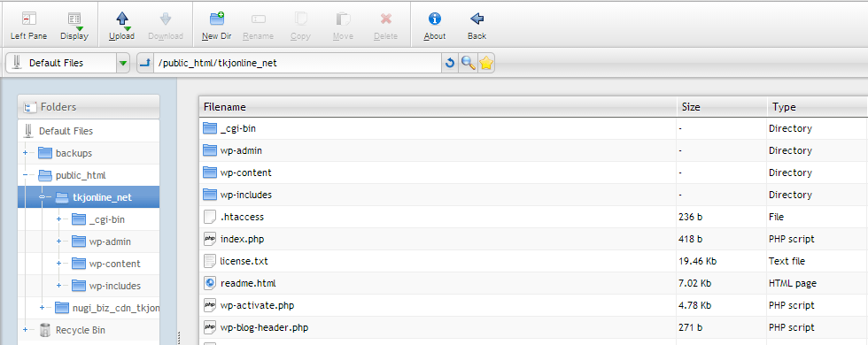The width and height of the screenshot is (868, 345).
Task: Go up one directory level icon
Action: (x=145, y=63)
